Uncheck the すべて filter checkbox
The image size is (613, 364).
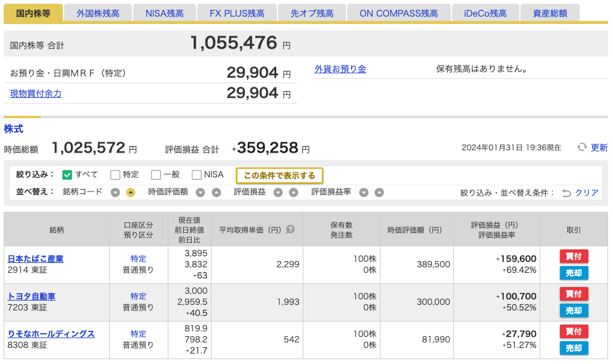pyautogui.click(x=67, y=175)
